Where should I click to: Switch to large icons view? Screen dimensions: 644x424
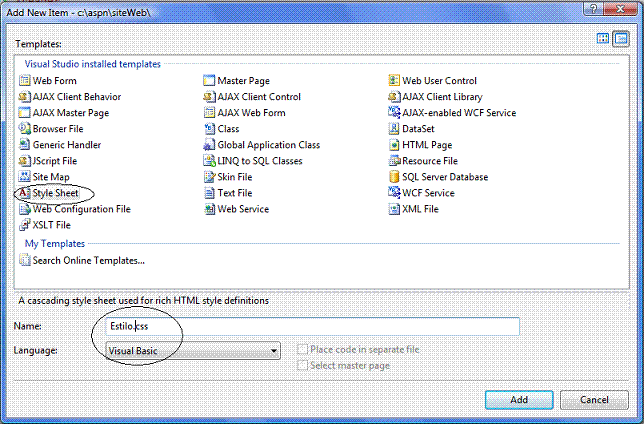(603, 39)
